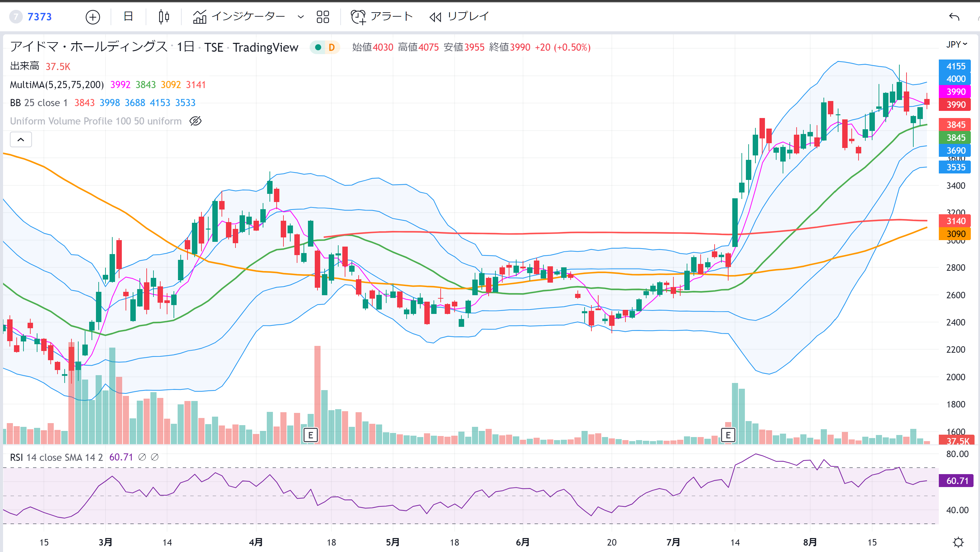The image size is (980, 552).
Task: Click the purple 60.71 RSI value label
Action: pyautogui.click(x=957, y=481)
